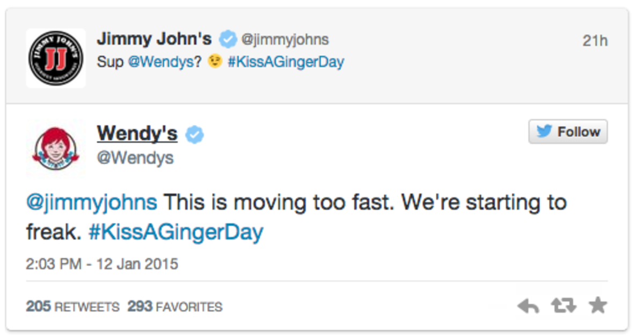The width and height of the screenshot is (644, 335).
Task: Open the Wendy's display name link
Action: [137, 134]
